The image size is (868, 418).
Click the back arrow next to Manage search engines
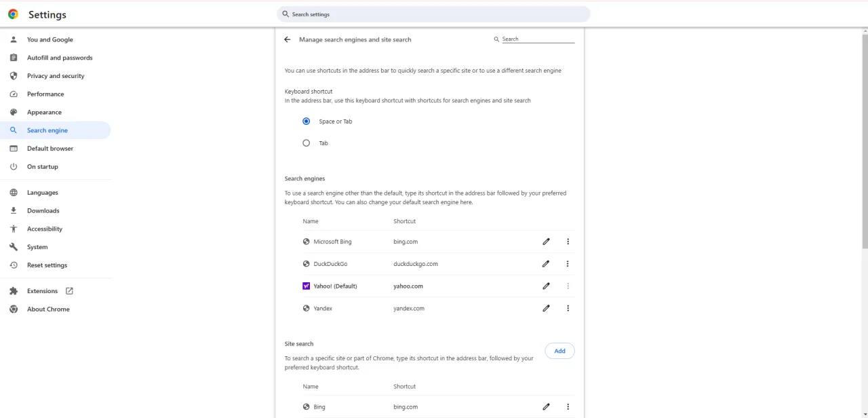point(287,39)
